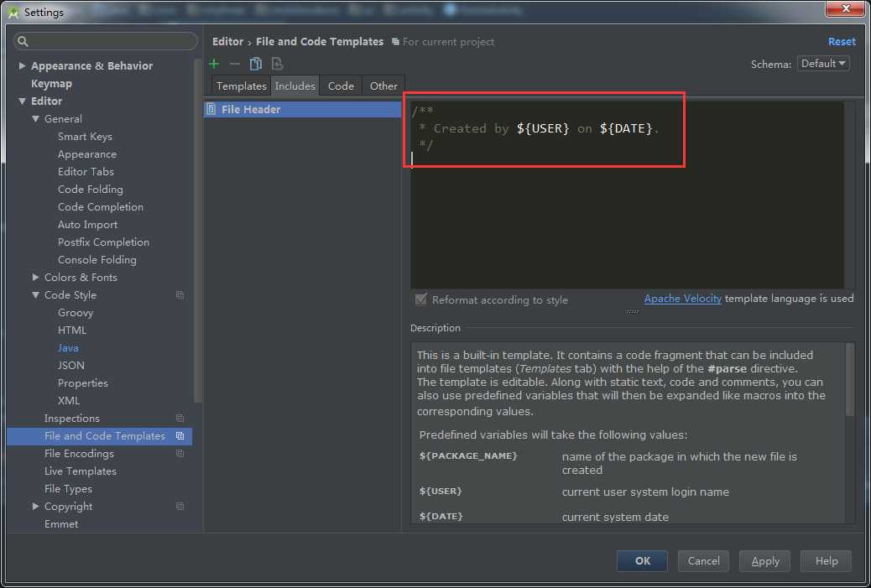Open Smart Keys settings
This screenshot has height=588, width=871.
(x=85, y=137)
